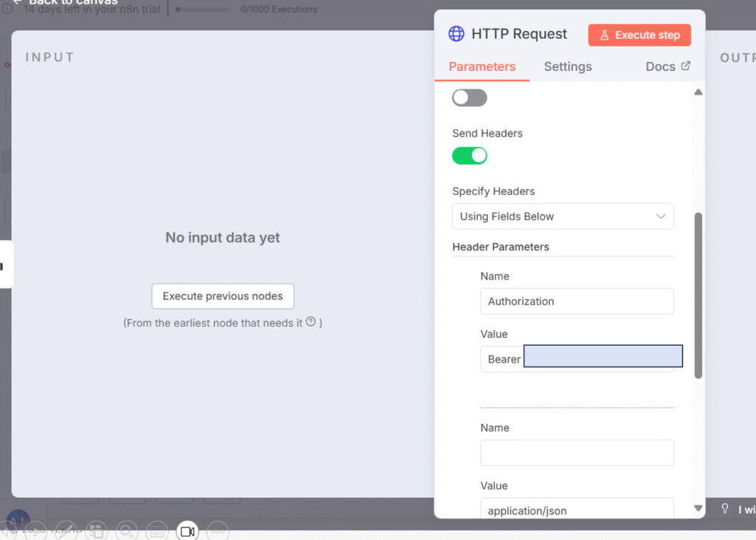This screenshot has height=540, width=756.
Task: Click the lightbulb icon at bottom right
Action: click(x=725, y=509)
